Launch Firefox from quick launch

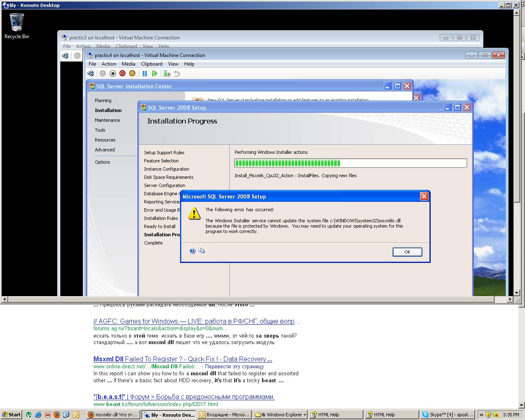tap(57, 415)
